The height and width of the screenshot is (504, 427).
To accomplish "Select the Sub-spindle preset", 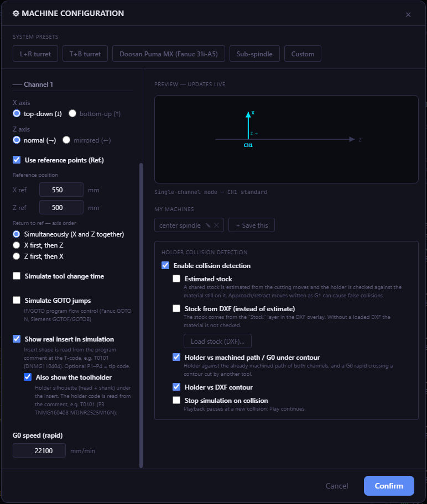I will pos(254,54).
